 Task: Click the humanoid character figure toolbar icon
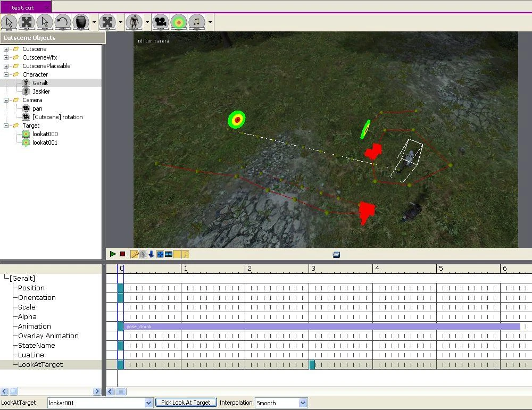point(134,22)
